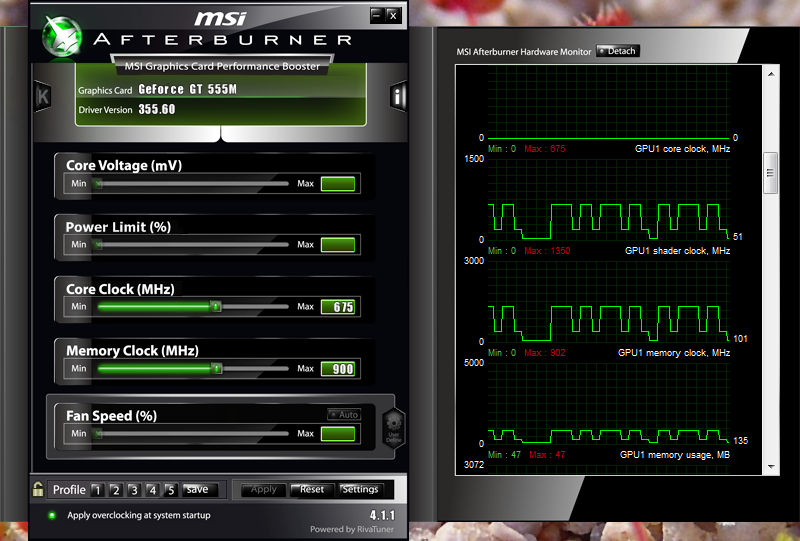Load profile slot 1
Viewport: 800px width, 541px height.
coord(97,490)
